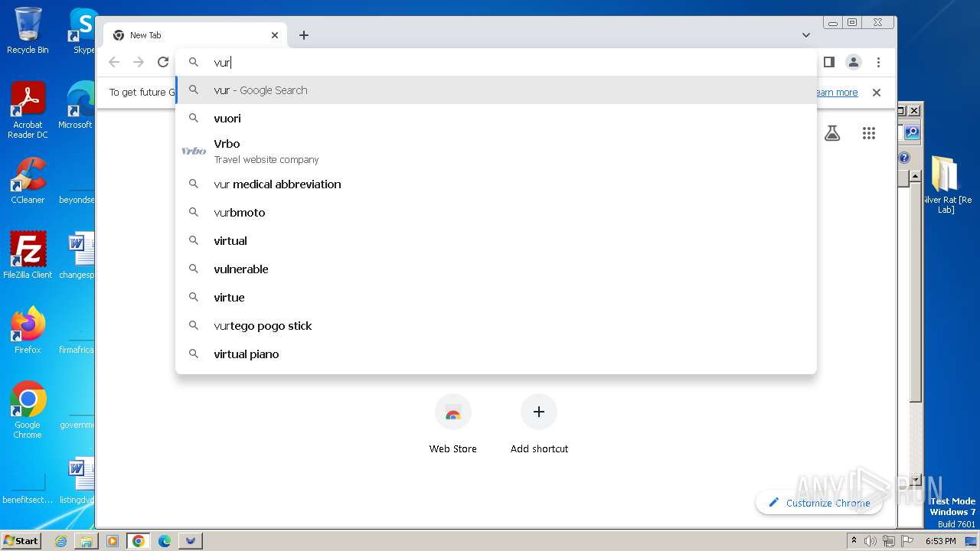Click the 6:53 PM taskbar clock
This screenshot has height=551, width=980.
coord(941,541)
